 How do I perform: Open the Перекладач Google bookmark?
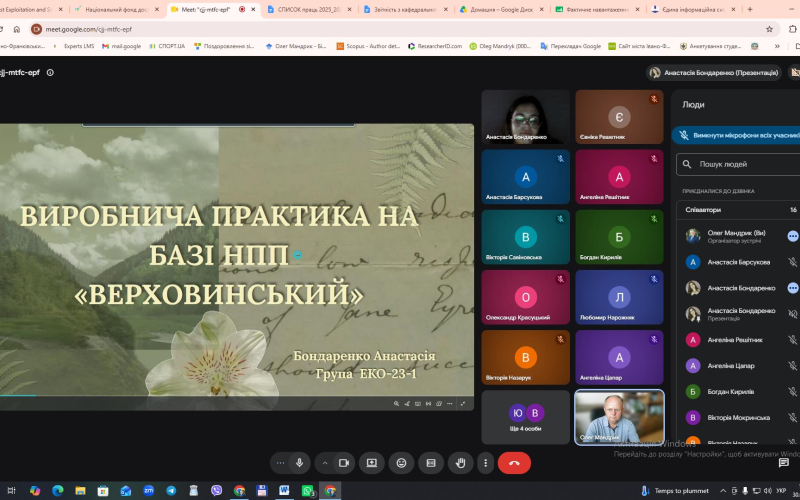(x=571, y=46)
